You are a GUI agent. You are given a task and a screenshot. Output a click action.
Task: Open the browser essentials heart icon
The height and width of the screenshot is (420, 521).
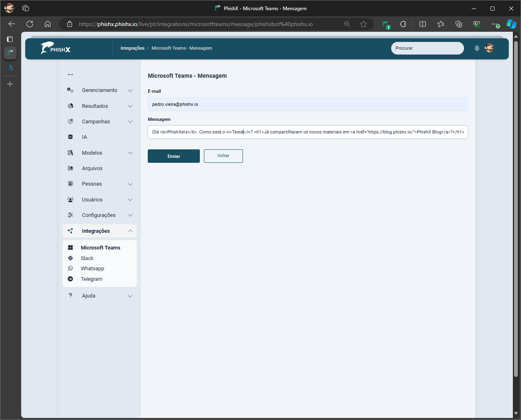(477, 24)
